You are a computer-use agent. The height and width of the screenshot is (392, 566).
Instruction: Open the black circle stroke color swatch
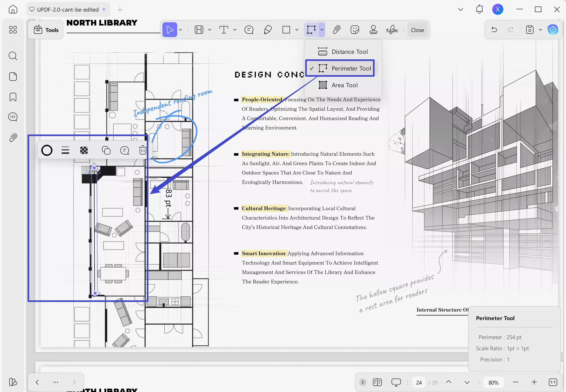pyautogui.click(x=47, y=150)
